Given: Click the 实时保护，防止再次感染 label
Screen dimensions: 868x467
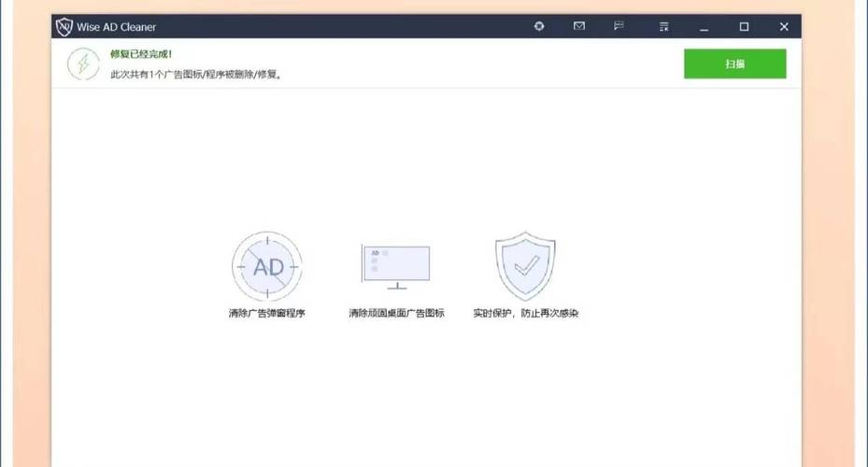Looking at the screenshot, I should pyautogui.click(x=525, y=313).
